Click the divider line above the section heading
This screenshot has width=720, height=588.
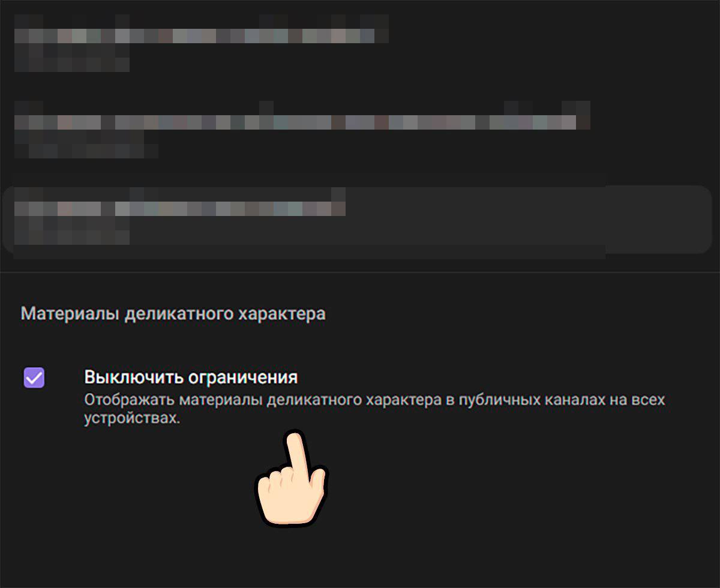[360, 273]
